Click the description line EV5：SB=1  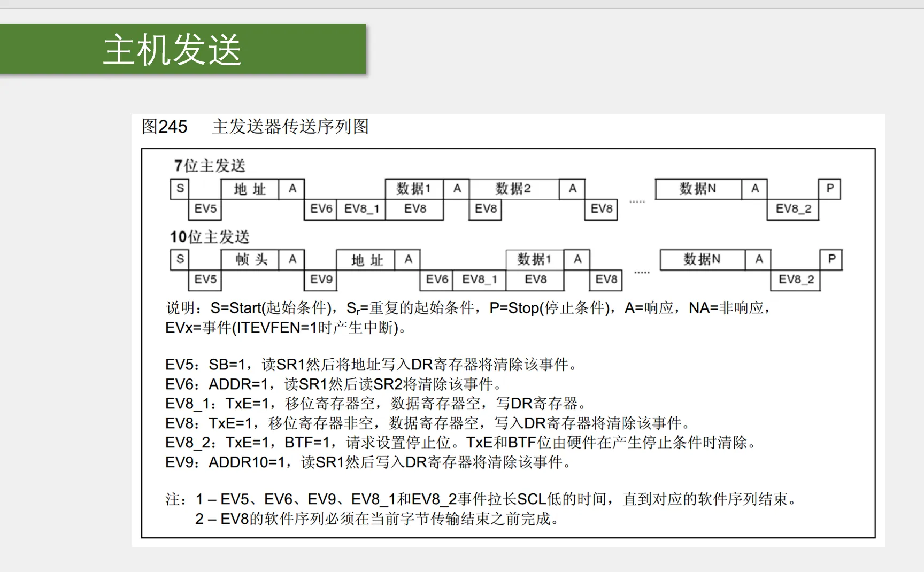coord(372,365)
